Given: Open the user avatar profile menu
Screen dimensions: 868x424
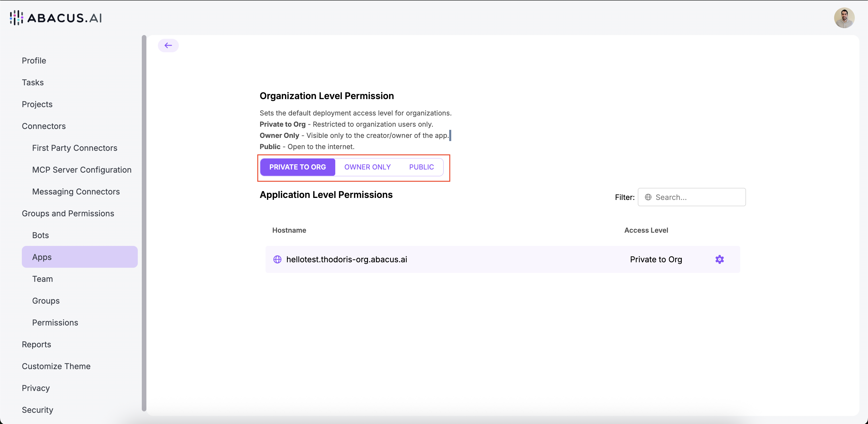Looking at the screenshot, I should click(x=844, y=18).
